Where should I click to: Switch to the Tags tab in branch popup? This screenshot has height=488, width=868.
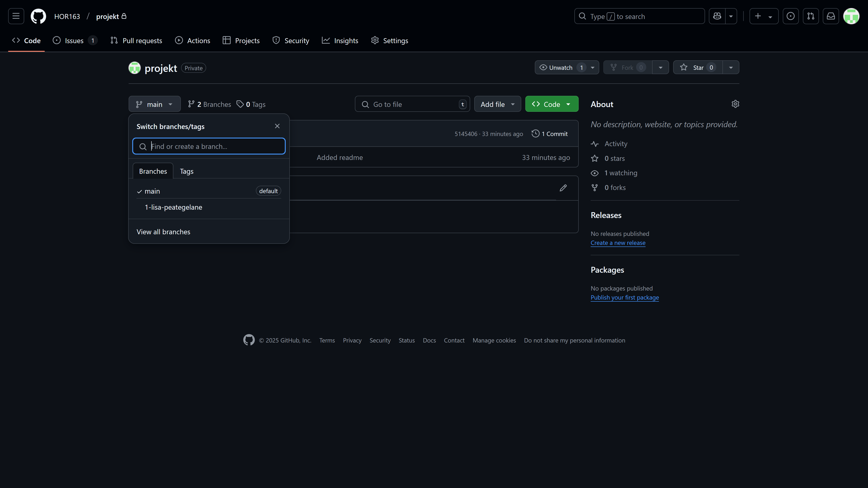pyautogui.click(x=187, y=171)
